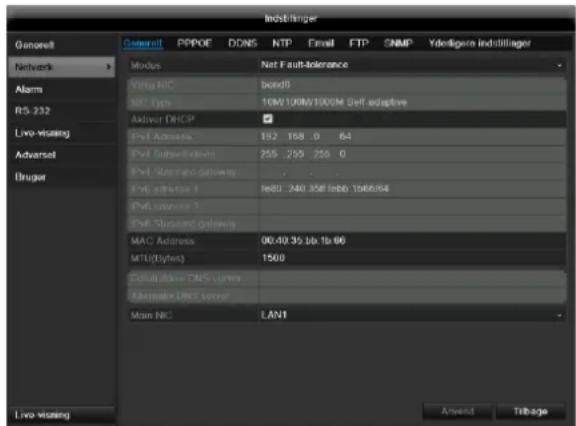Open the Modus dropdown Net Fault-tolerance
576x426 pixels.
pyautogui.click(x=412, y=65)
